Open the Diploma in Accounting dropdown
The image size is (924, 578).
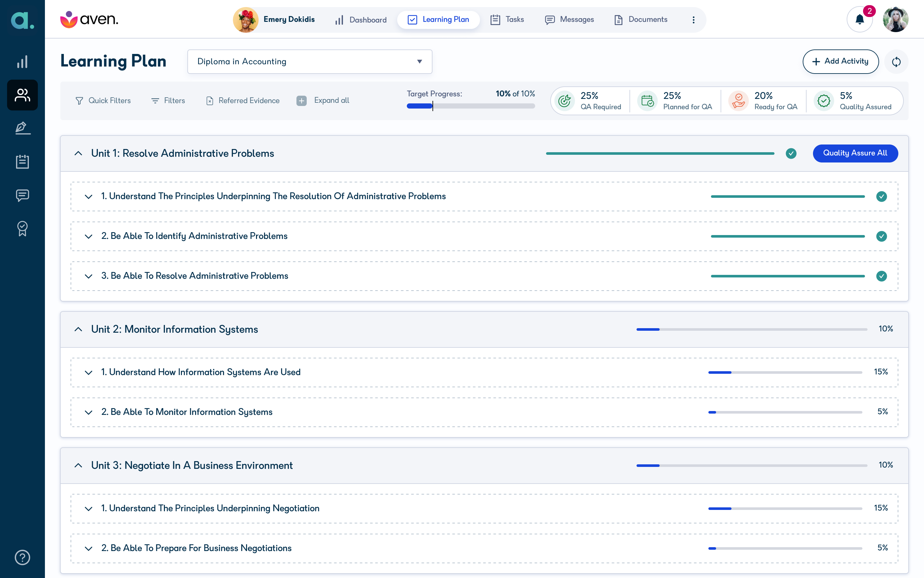pyautogui.click(x=310, y=62)
